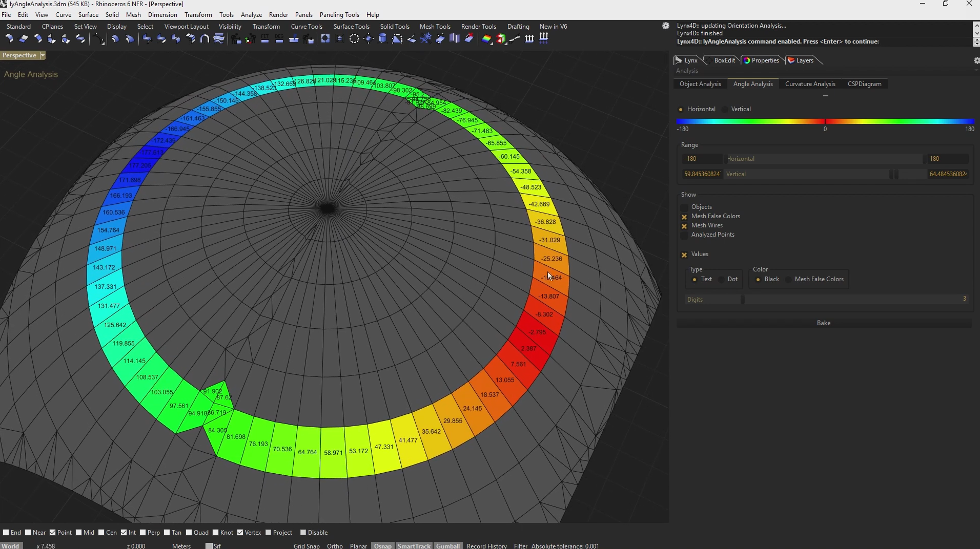Open the Paneling Tools menu

tap(339, 15)
